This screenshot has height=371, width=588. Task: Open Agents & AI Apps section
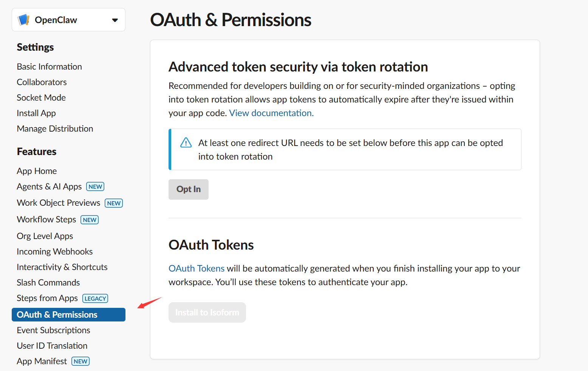pyautogui.click(x=49, y=186)
